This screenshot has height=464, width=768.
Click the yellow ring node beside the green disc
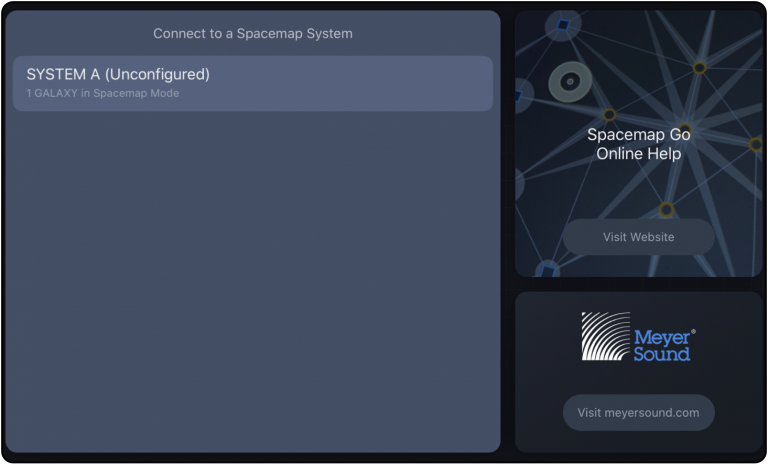609,115
